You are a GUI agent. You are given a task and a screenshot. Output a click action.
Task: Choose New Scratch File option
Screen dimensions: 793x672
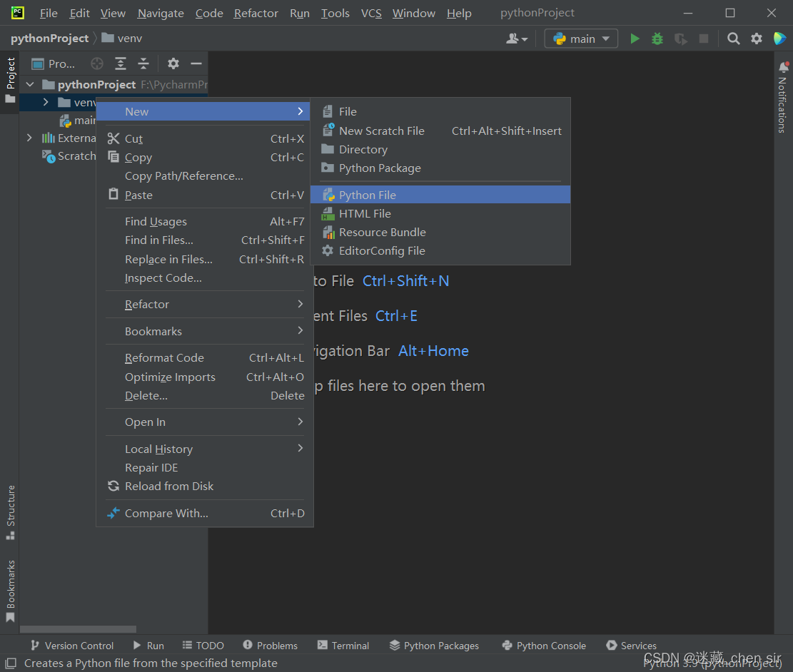coord(440,131)
